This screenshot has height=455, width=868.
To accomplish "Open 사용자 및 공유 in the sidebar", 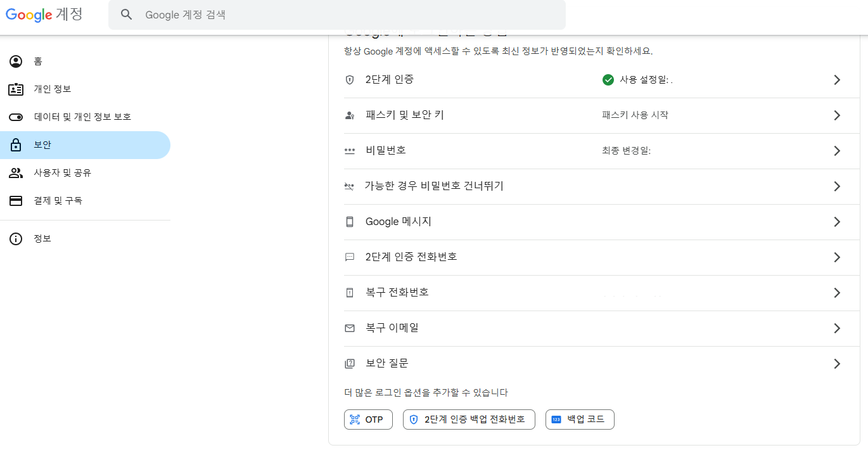I will pos(85,173).
